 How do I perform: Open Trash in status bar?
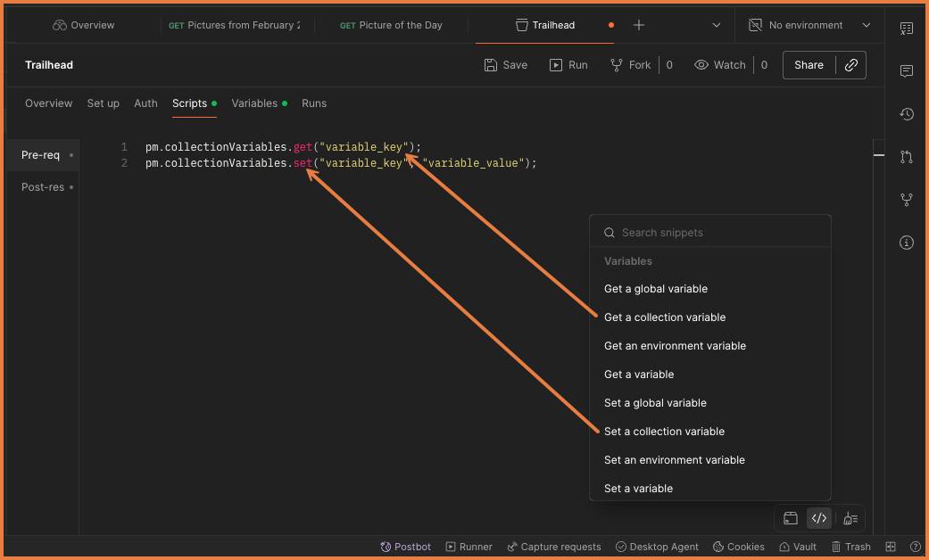click(850, 547)
